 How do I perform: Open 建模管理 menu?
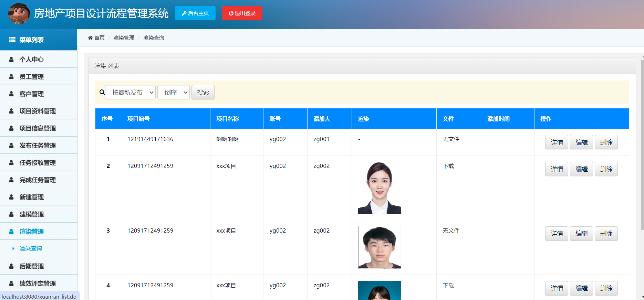pos(39,214)
